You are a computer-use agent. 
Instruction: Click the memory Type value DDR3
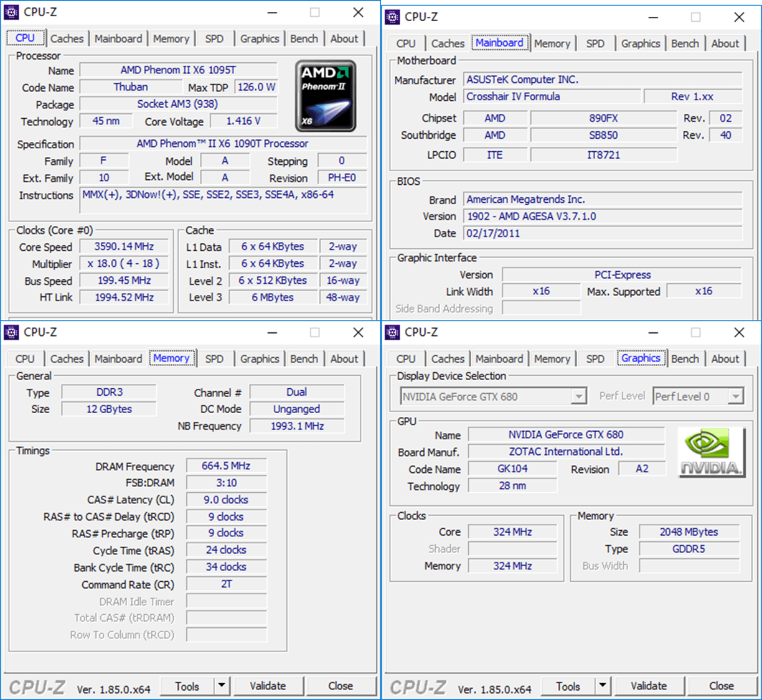tap(109, 392)
